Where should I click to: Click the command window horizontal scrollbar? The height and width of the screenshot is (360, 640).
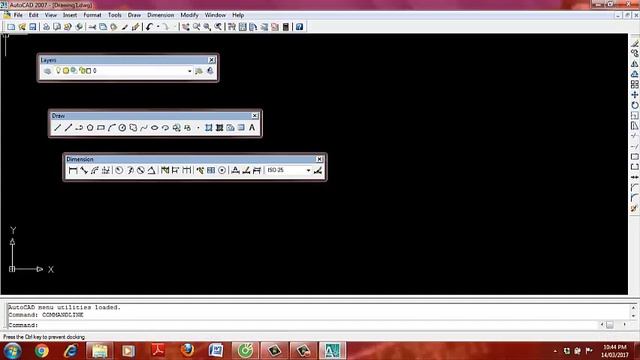click(613, 325)
